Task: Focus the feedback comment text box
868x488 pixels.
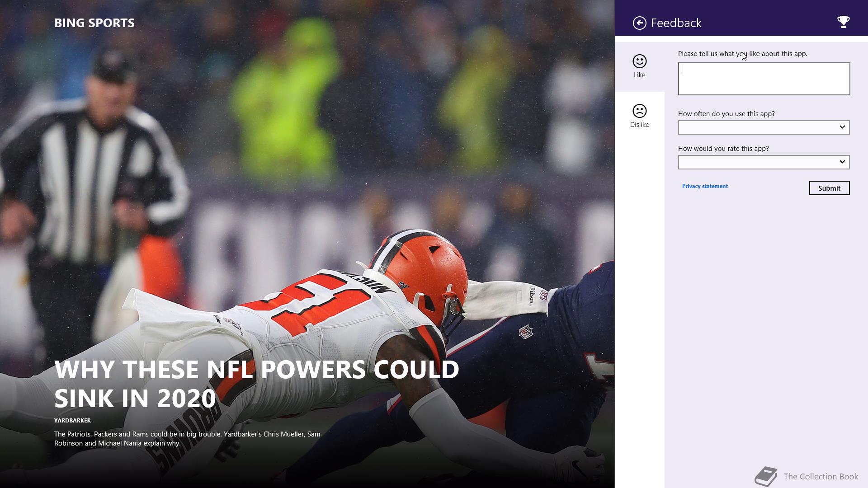Action: coord(764,79)
